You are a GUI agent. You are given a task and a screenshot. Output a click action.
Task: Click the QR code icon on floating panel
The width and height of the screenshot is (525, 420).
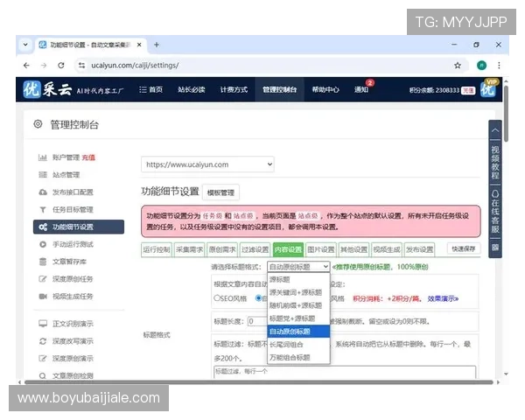pyautogui.click(x=495, y=247)
